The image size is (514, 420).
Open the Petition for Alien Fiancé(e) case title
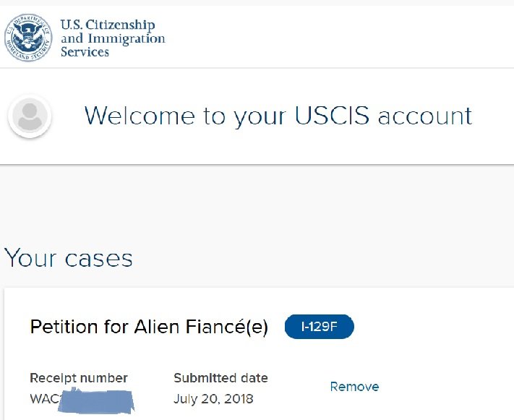pos(149,327)
